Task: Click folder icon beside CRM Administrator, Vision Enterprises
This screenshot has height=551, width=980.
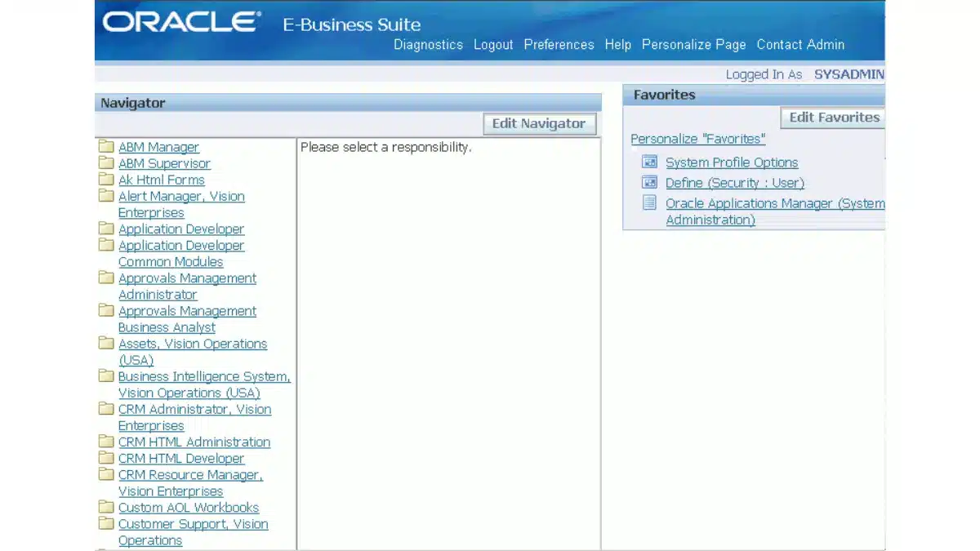Action: (106, 409)
